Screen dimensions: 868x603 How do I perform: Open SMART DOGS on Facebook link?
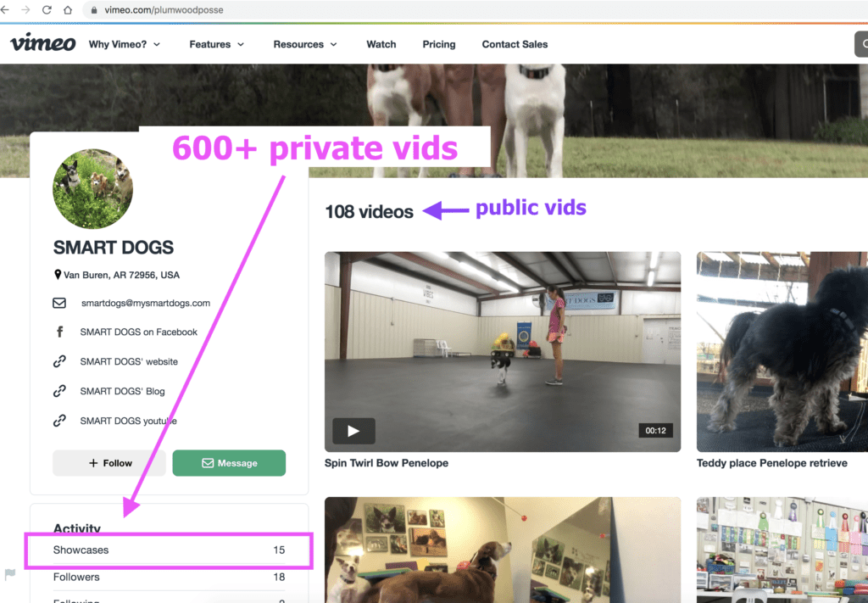tap(138, 332)
